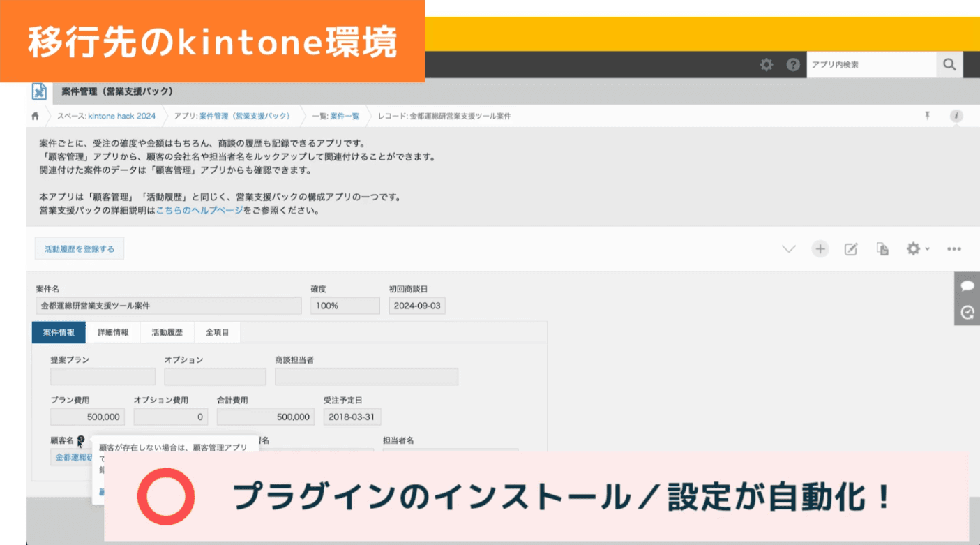Switch to the 詳細情報 tab
Image resolution: width=980 pixels, height=545 pixels.
(x=113, y=332)
